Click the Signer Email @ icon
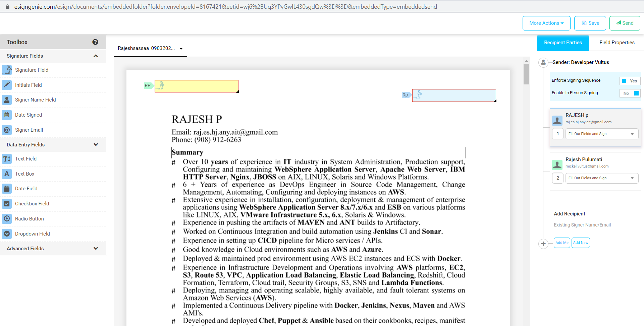 [x=7, y=130]
